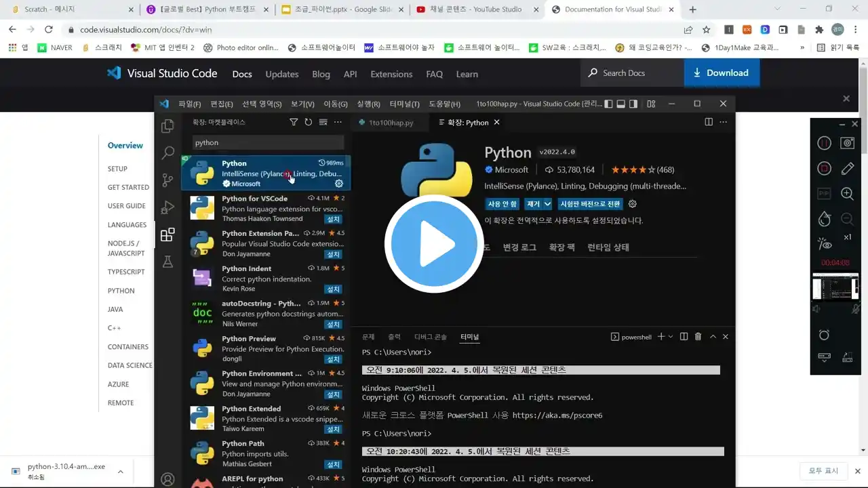This screenshot has width=868, height=488.
Task: Click the large video play button overlay
Action: click(434, 244)
